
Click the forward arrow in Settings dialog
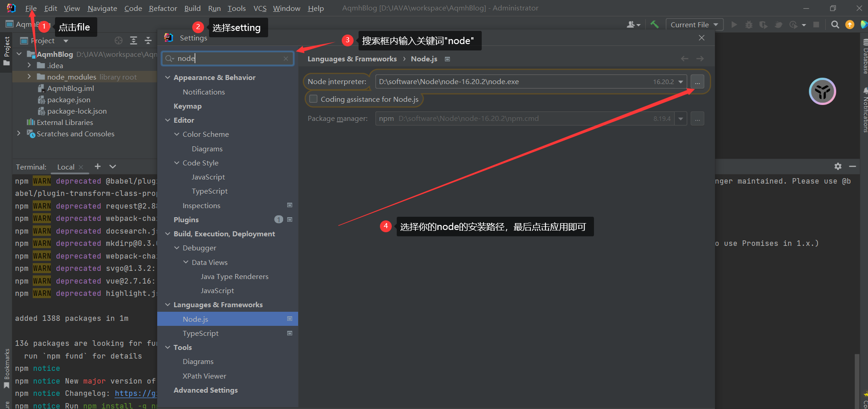(700, 59)
